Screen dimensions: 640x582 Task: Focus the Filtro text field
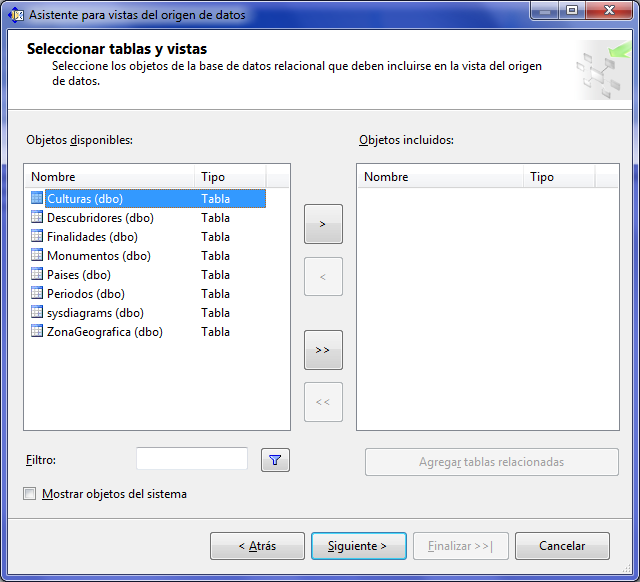[x=192, y=459]
